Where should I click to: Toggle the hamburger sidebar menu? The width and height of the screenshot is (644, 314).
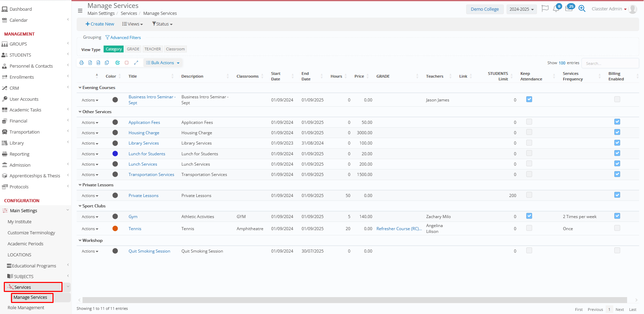[x=80, y=11]
